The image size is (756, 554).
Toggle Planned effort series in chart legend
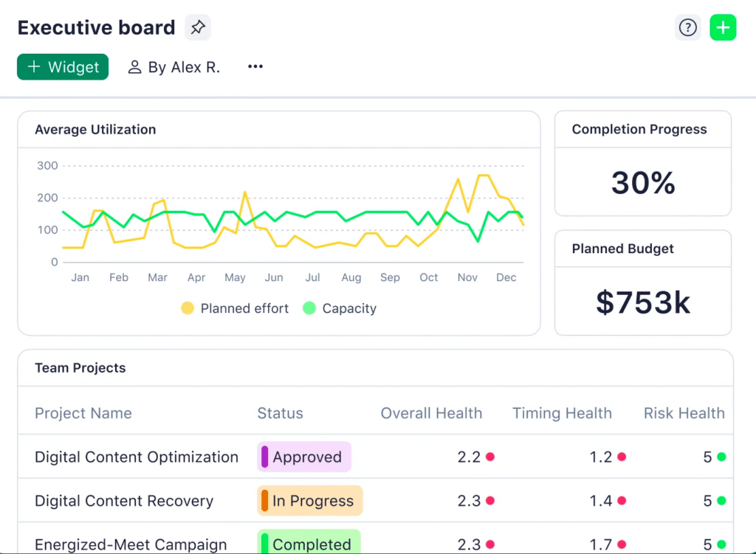pos(236,308)
